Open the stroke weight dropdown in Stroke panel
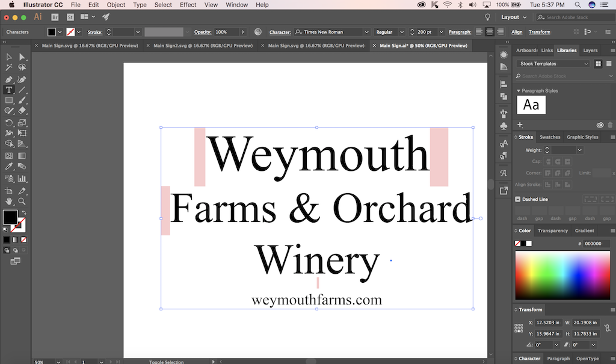 coord(579,150)
